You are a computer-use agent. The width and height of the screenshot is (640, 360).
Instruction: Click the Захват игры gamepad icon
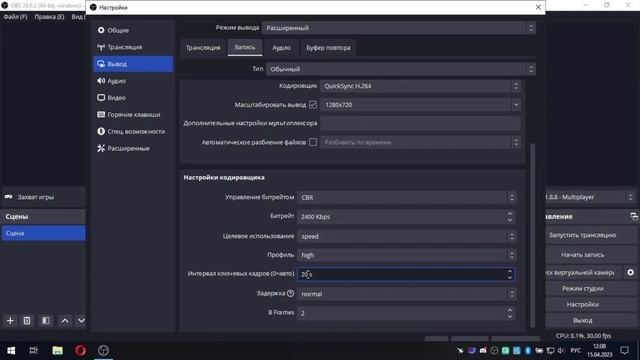pyautogui.click(x=9, y=197)
